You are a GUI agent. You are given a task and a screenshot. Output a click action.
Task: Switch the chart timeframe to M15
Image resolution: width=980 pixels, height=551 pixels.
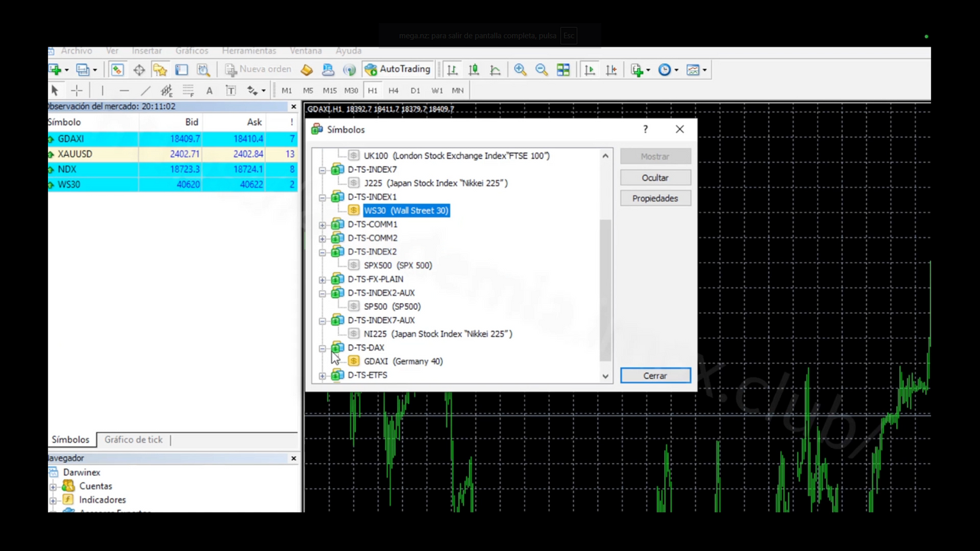pos(330,90)
